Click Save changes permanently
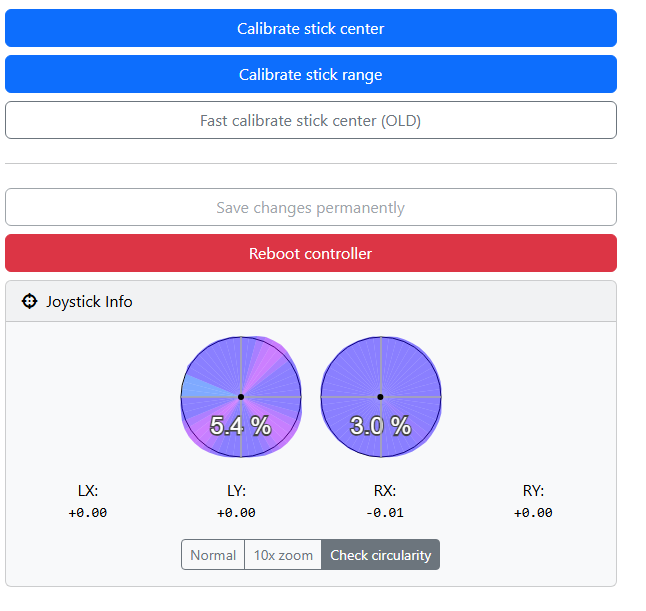 tap(310, 208)
